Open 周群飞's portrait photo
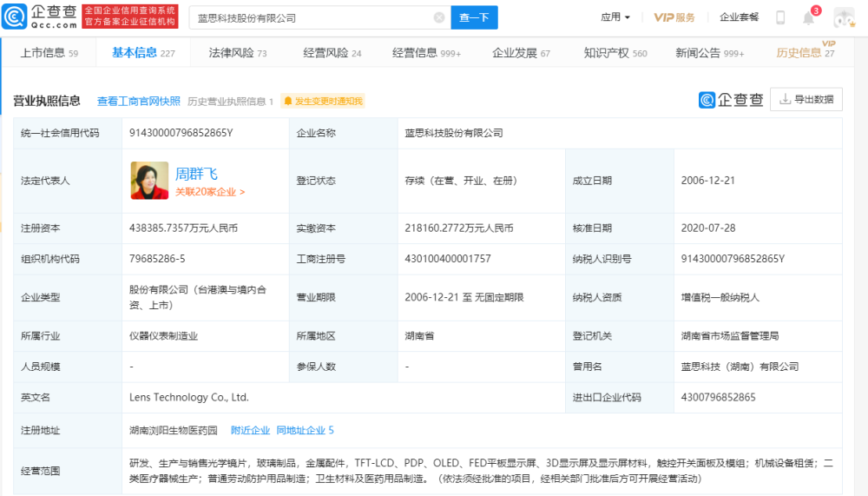This screenshot has width=868, height=496. point(149,181)
